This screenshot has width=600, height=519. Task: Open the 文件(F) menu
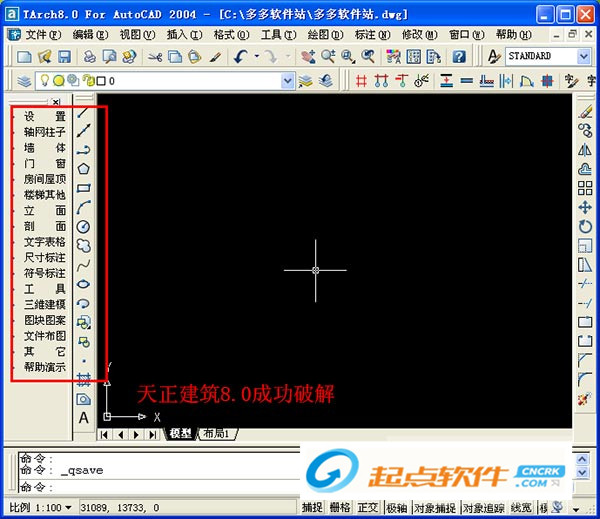pos(43,35)
